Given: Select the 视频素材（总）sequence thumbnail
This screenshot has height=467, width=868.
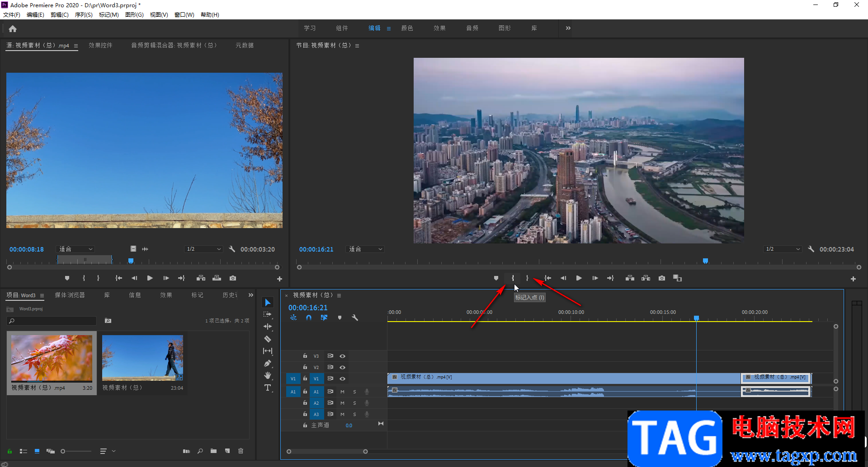Looking at the screenshot, I should (x=142, y=358).
